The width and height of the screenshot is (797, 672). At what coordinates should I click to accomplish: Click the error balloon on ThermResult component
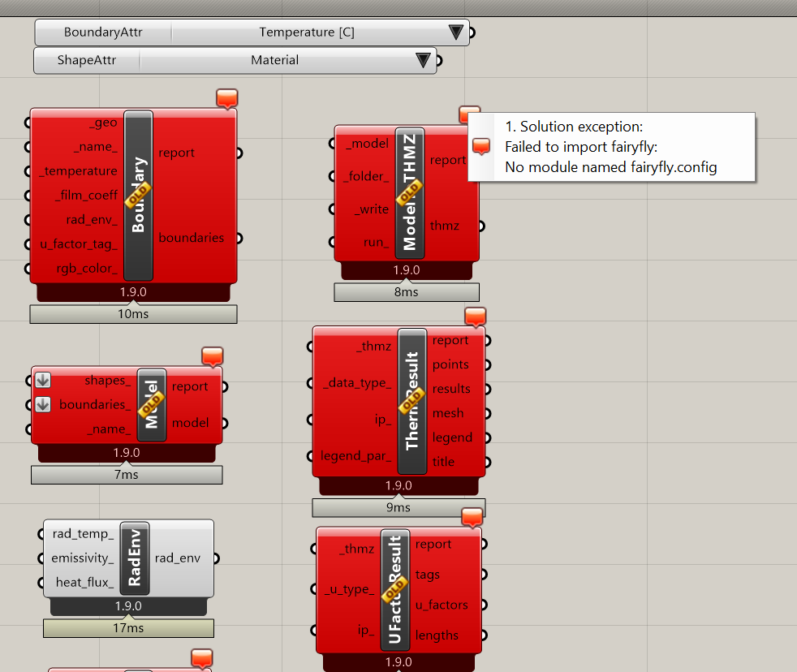[x=475, y=317]
